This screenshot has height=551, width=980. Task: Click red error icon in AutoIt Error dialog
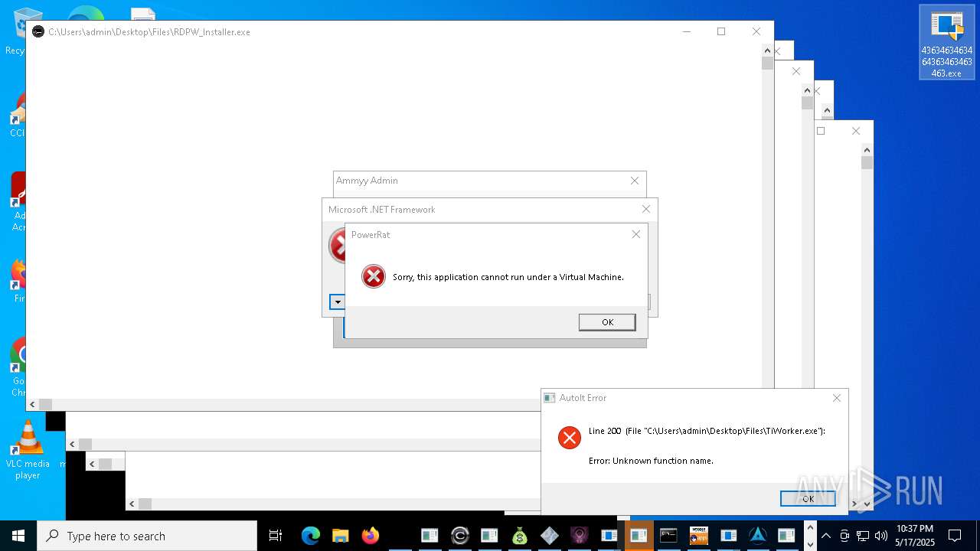pyautogui.click(x=569, y=437)
